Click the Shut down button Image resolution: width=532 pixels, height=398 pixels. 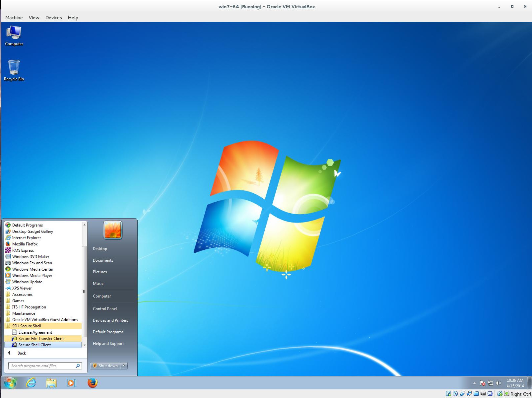click(x=105, y=365)
